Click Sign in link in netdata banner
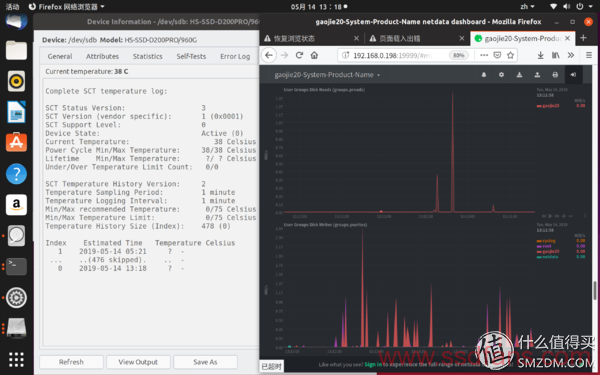 pos(373,365)
